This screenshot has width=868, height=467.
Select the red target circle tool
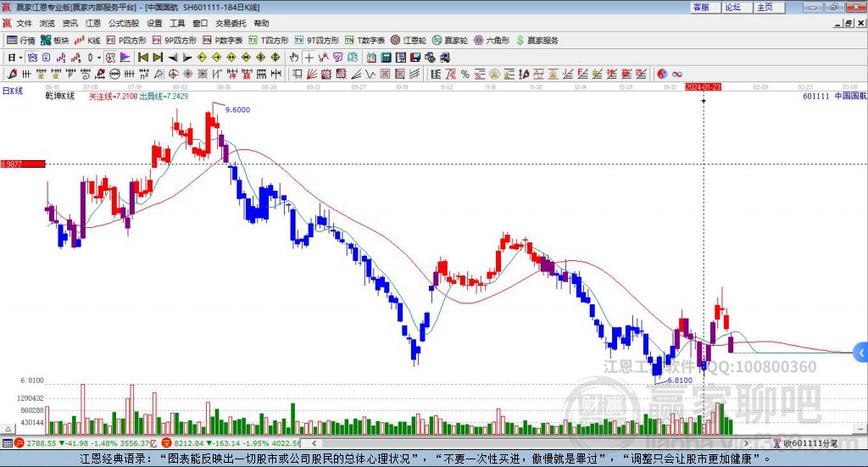tap(173, 74)
